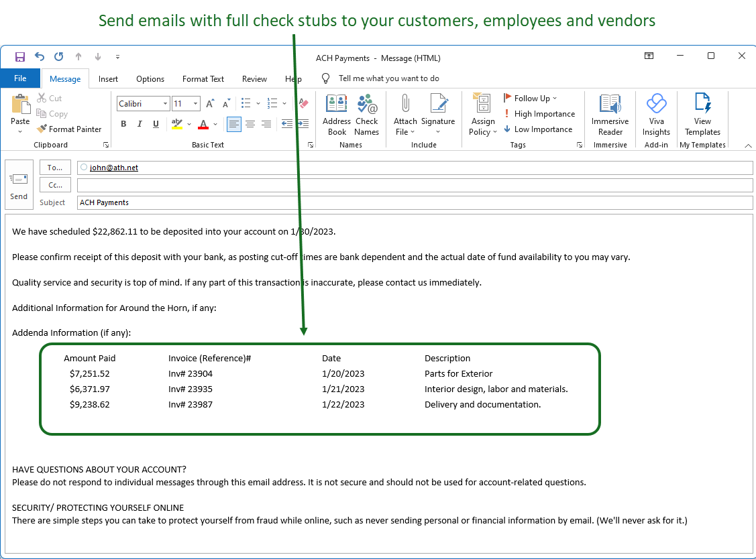Screen dimensions: 756x559
Task: Center the text
Action: click(x=250, y=124)
